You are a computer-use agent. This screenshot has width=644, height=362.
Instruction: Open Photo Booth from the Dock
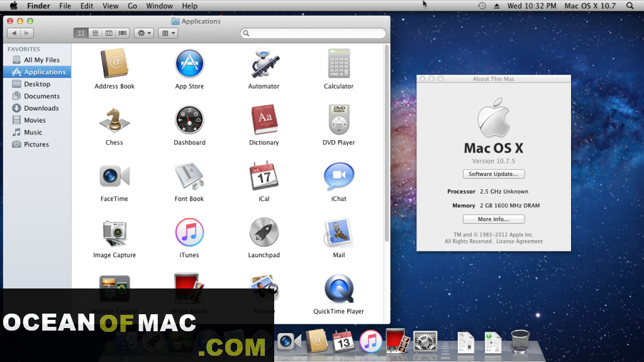(x=397, y=340)
